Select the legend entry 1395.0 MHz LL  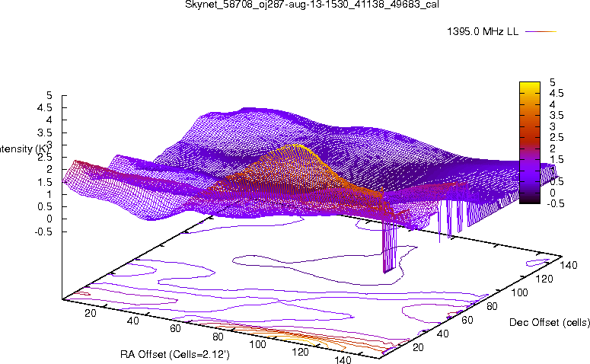(483, 32)
